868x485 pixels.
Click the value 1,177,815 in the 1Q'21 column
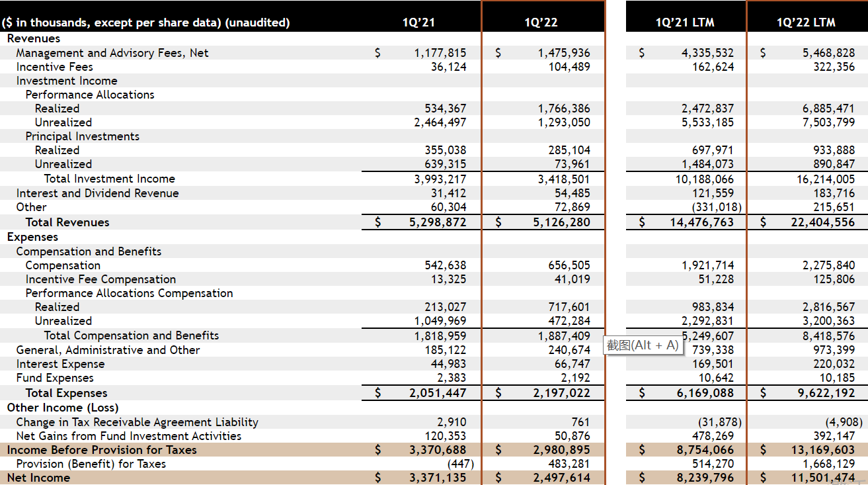(x=440, y=53)
